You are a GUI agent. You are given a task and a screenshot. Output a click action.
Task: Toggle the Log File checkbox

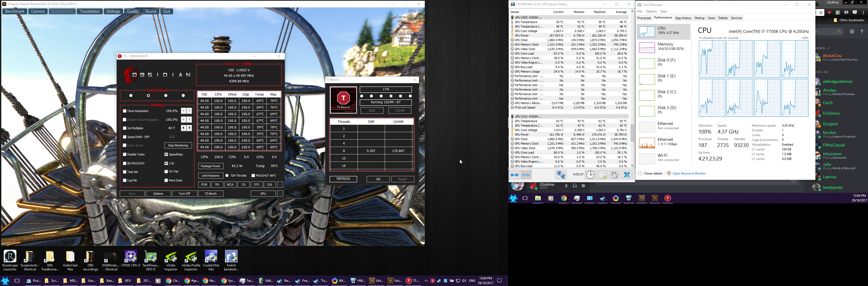(125, 180)
